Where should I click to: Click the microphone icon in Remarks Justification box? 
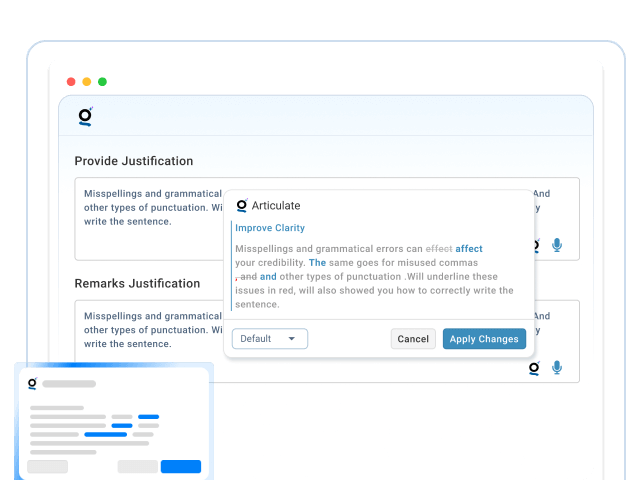(557, 367)
